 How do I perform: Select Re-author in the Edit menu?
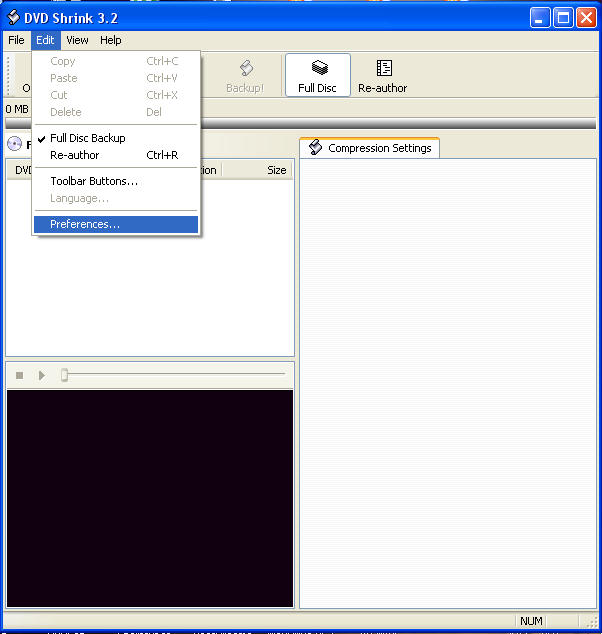pos(116,155)
